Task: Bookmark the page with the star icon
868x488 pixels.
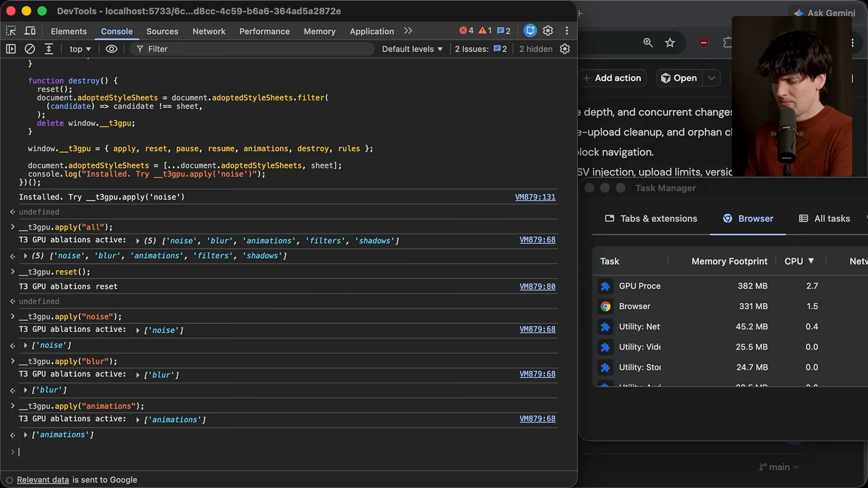Action: 670,42
